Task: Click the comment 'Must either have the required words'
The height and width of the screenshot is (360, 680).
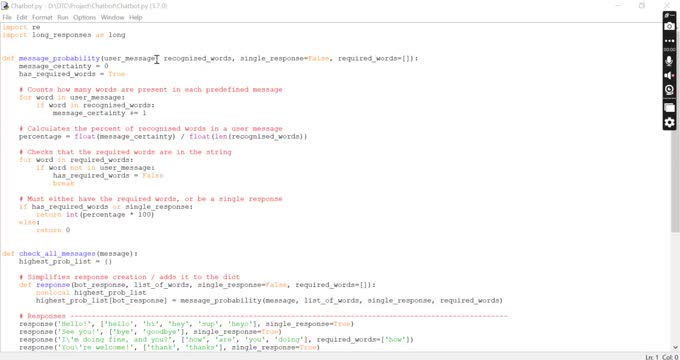Action: coord(150,199)
